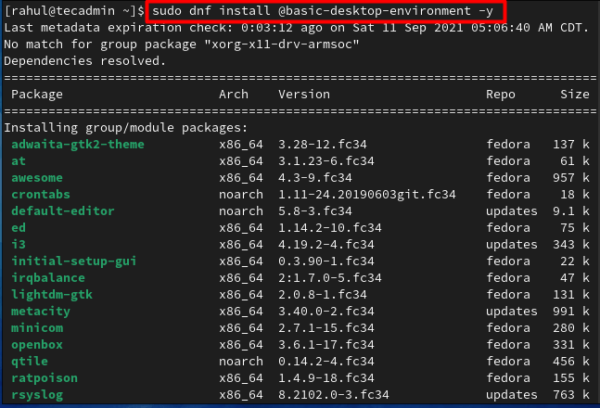This screenshot has width=600, height=408.
Task: Click the Size column header
Action: 574,94
